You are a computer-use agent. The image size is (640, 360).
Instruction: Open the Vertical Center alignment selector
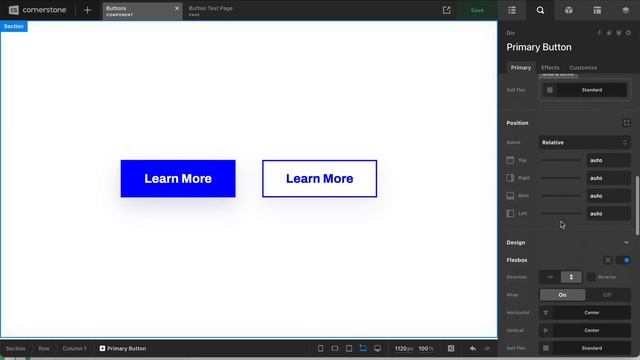(584, 330)
